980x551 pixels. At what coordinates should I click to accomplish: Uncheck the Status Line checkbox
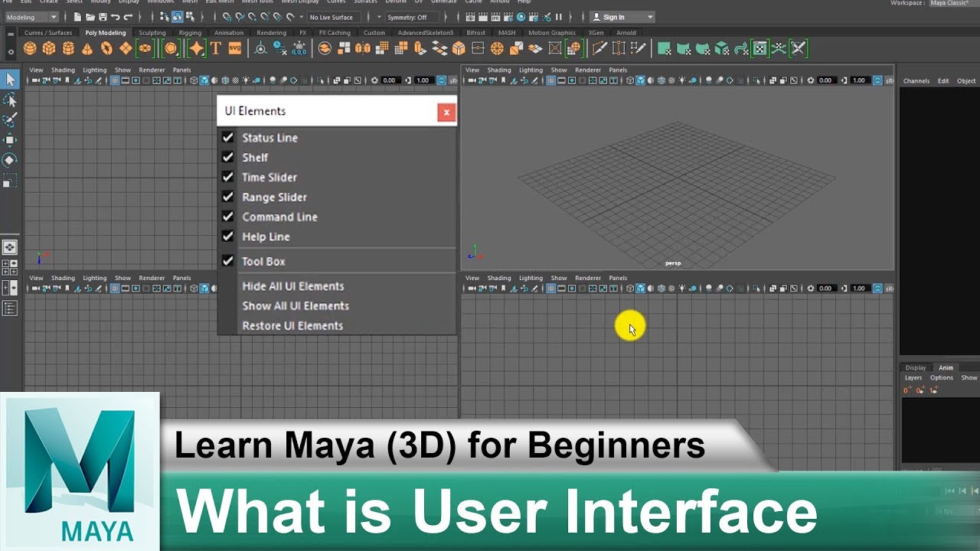227,138
